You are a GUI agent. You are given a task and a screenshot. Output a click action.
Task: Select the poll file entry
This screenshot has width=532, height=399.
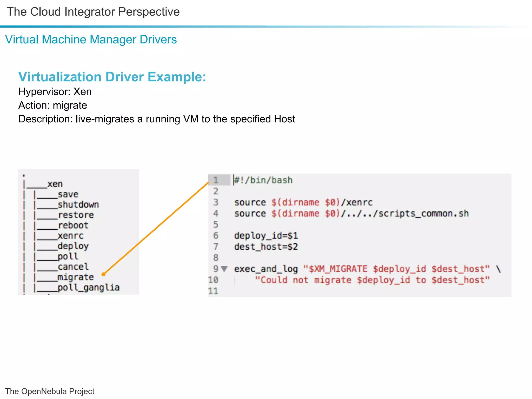(68, 256)
